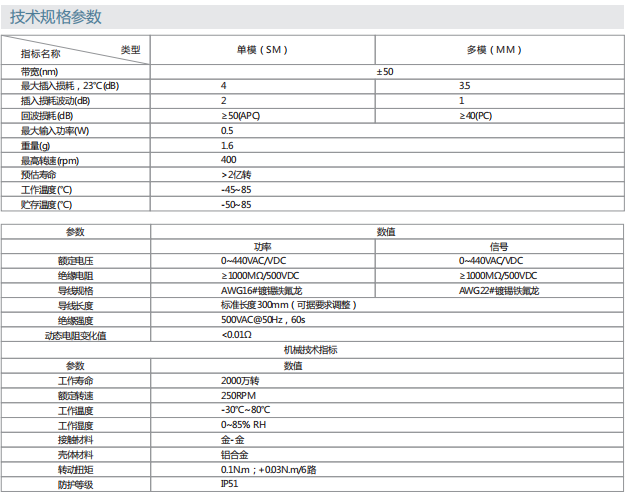
Task: Select the ±50 bandwidth value
Action: click(385, 71)
